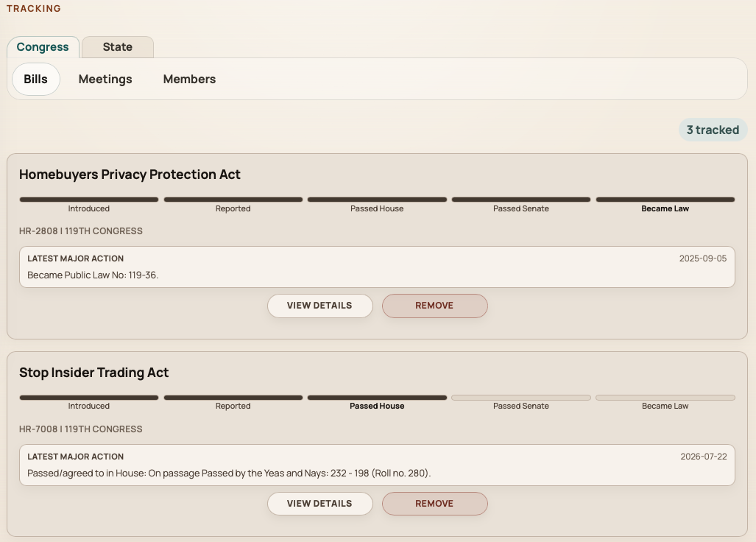Click the Introduced stage under Homebuyers Act
The height and width of the screenshot is (542, 756).
(x=89, y=205)
